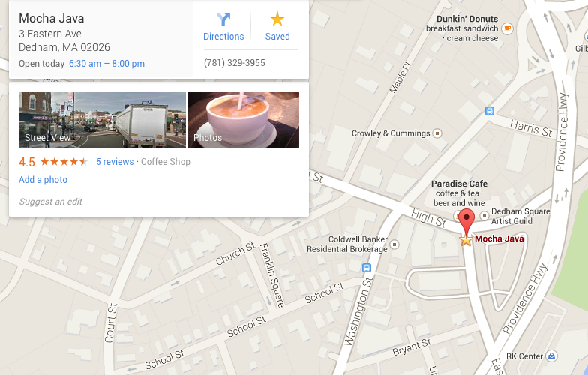This screenshot has height=375, width=588.
Task: Open the Photos coffee cup thumbnail
Action: (x=243, y=120)
